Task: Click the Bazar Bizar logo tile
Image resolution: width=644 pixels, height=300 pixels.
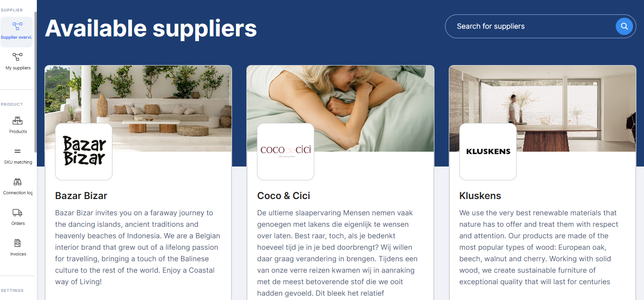Action: [x=84, y=152]
